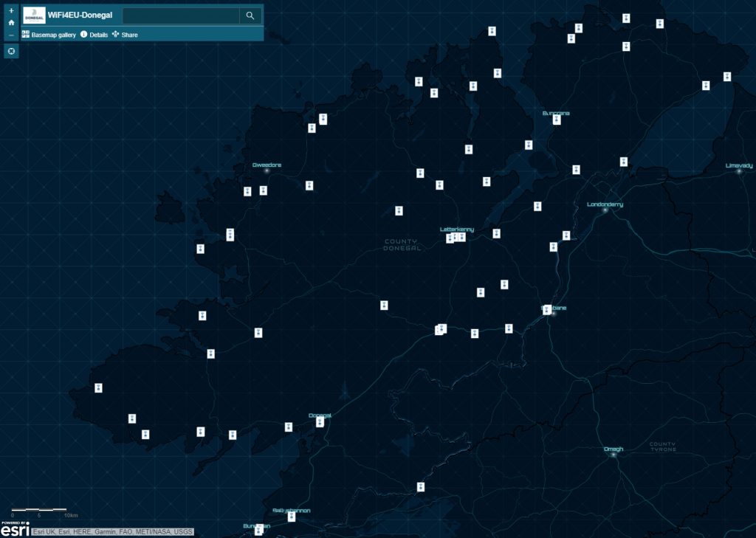Click the WiFi marker under Ballyshannon label
Viewport: 756px width, 538px height.
(292, 517)
